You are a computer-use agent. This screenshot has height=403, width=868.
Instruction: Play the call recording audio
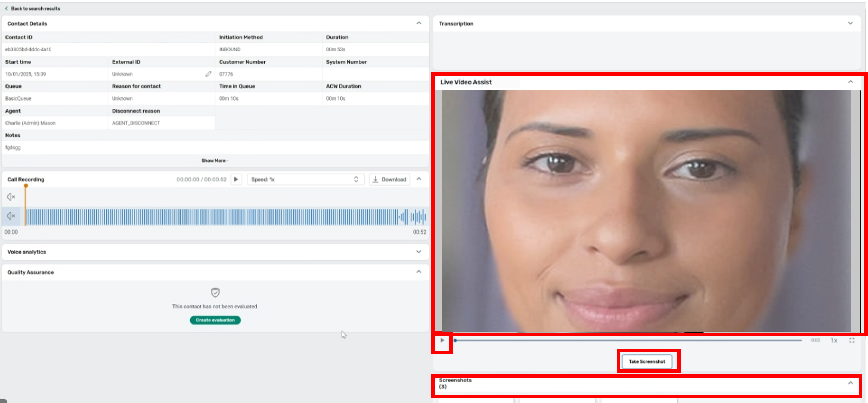pos(236,180)
